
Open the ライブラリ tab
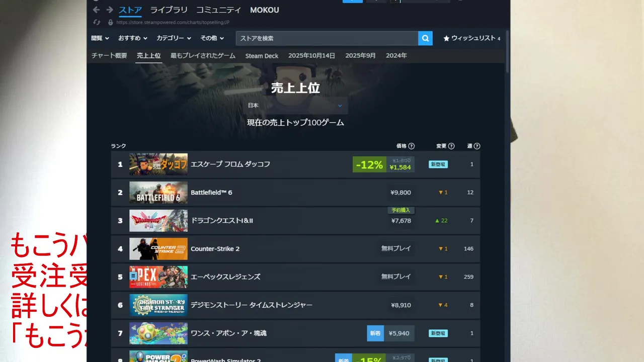169,10
